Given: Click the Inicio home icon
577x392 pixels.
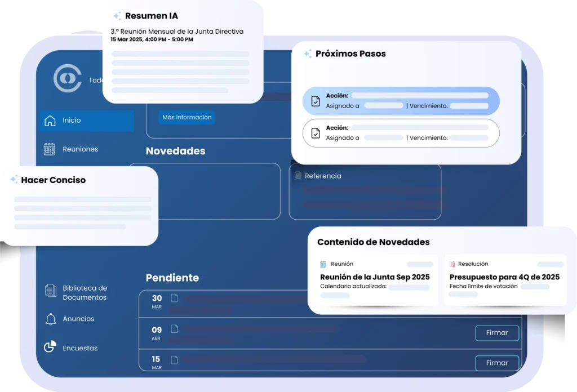Looking at the screenshot, I should coord(50,121).
